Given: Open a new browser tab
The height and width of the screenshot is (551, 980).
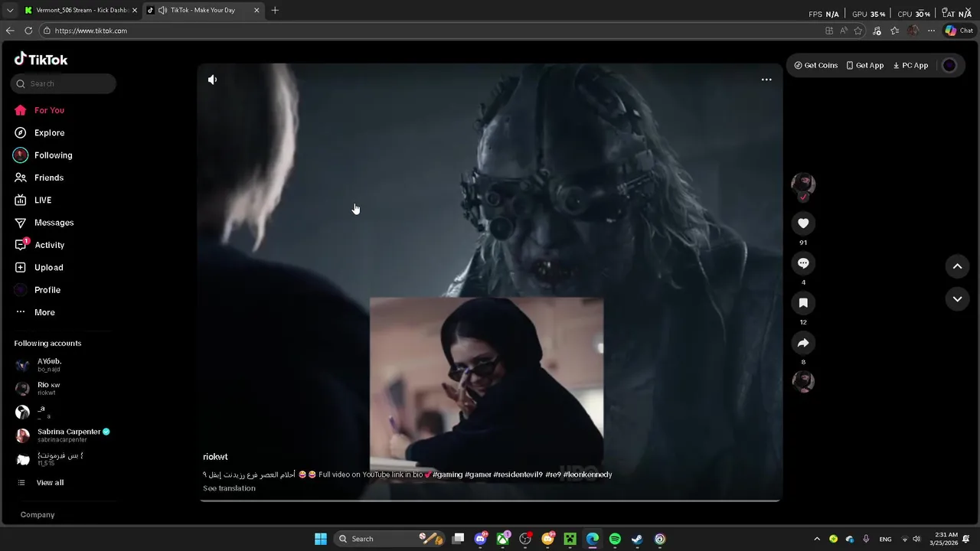Looking at the screenshot, I should point(275,10).
